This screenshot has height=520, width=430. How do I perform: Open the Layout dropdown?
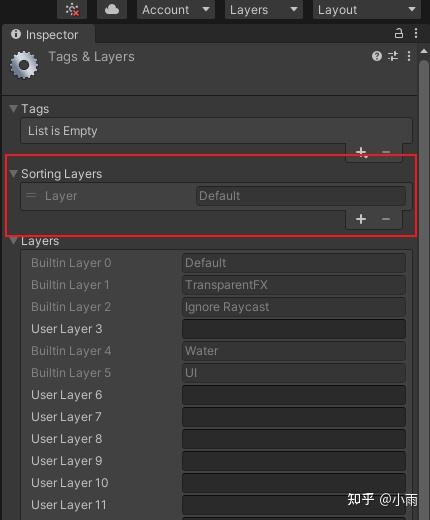[x=367, y=10]
